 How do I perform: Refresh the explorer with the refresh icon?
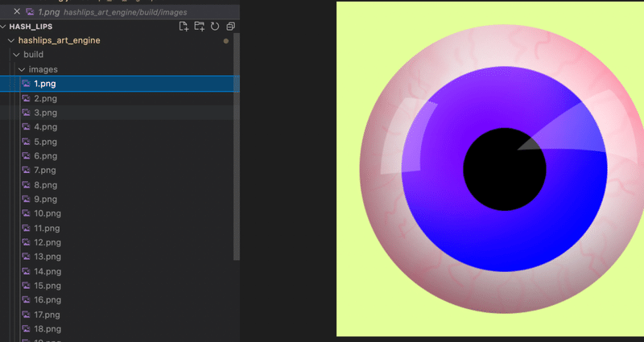215,27
